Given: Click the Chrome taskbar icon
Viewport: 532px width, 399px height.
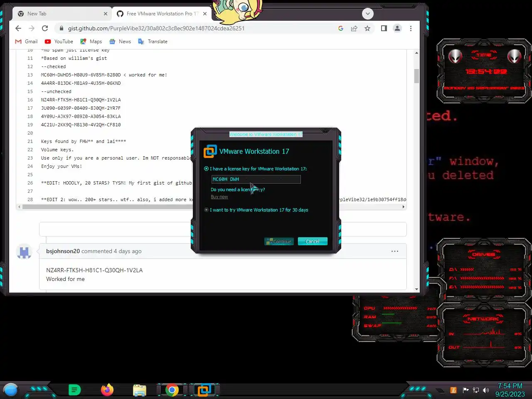Looking at the screenshot, I should point(172,390).
